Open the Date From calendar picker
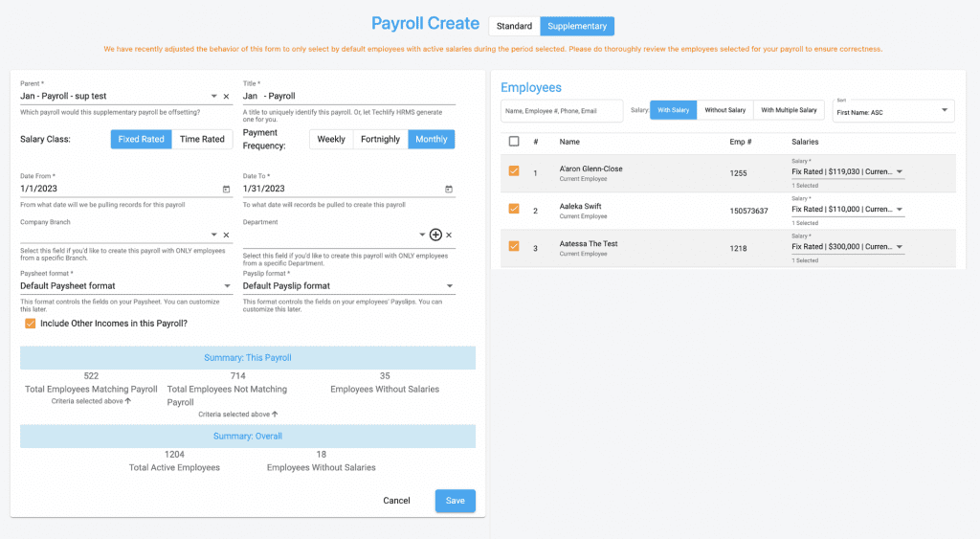 click(x=226, y=189)
